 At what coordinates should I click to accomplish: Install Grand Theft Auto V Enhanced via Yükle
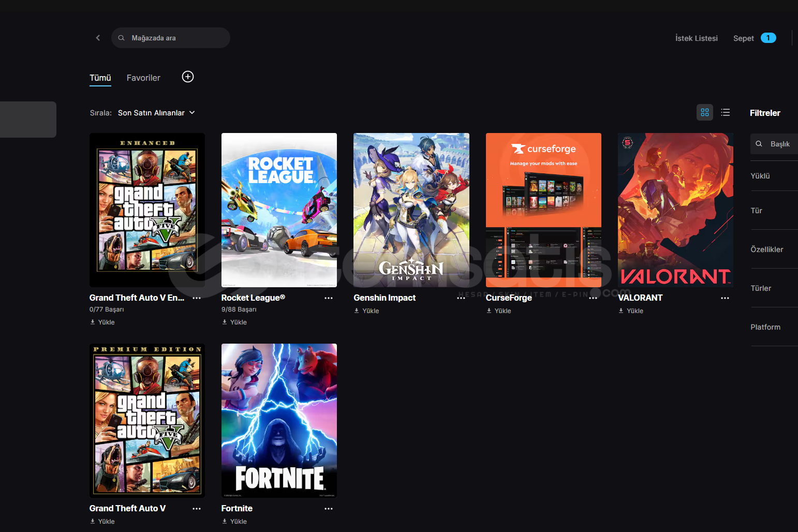102,322
